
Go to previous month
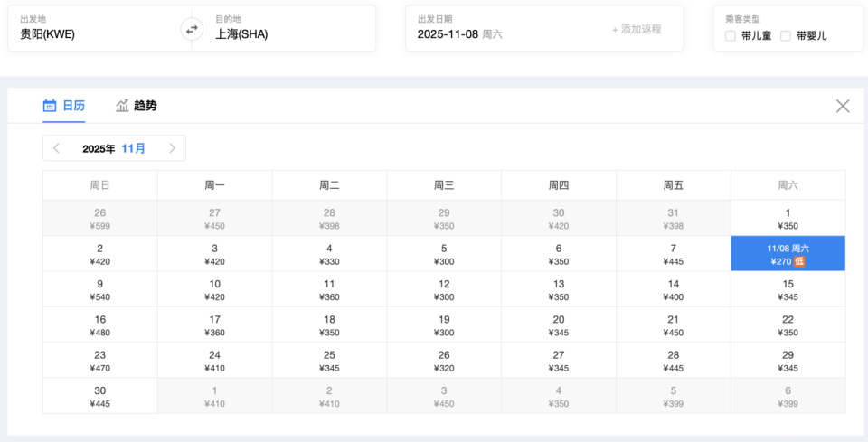click(56, 148)
